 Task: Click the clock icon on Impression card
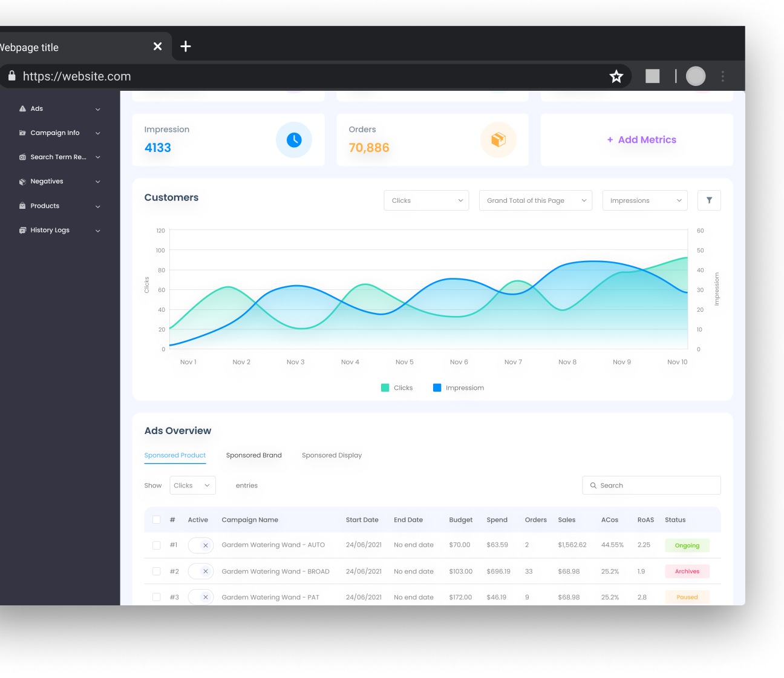[294, 139]
